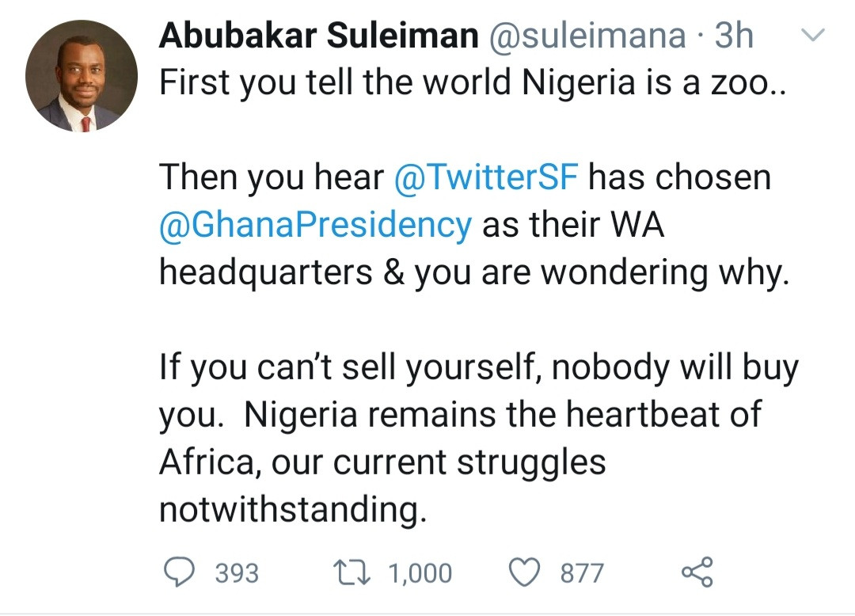Click the word 'notwithstanding' in tweet
The height and width of the screenshot is (616, 855).
293,509
